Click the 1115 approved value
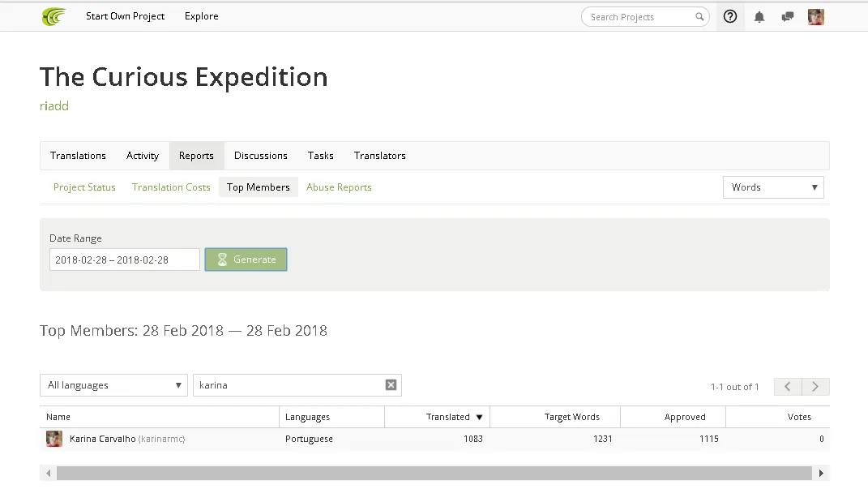 [708, 439]
